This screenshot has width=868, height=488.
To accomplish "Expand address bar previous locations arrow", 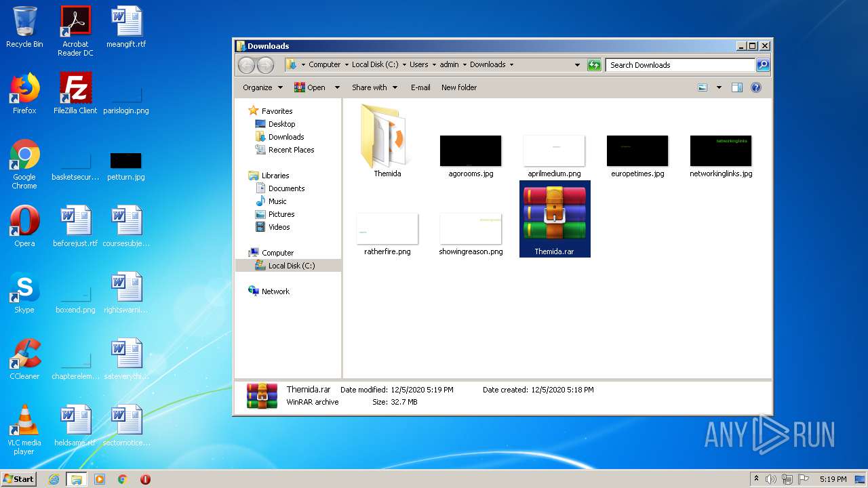I will pos(577,65).
